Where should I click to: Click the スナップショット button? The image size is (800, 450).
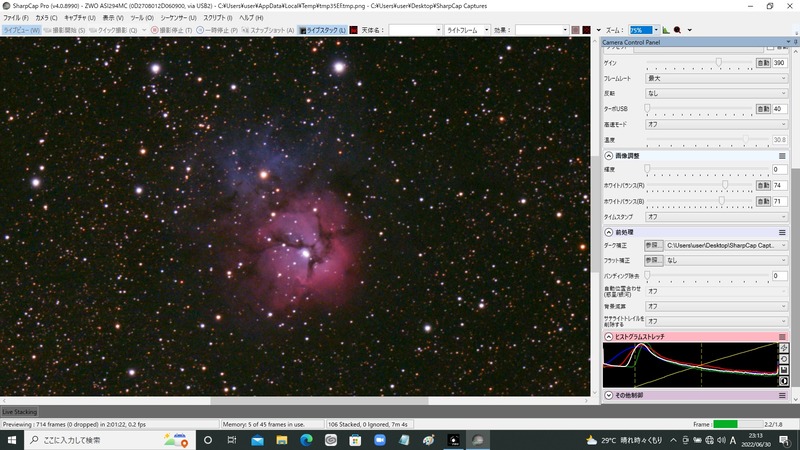268,30
